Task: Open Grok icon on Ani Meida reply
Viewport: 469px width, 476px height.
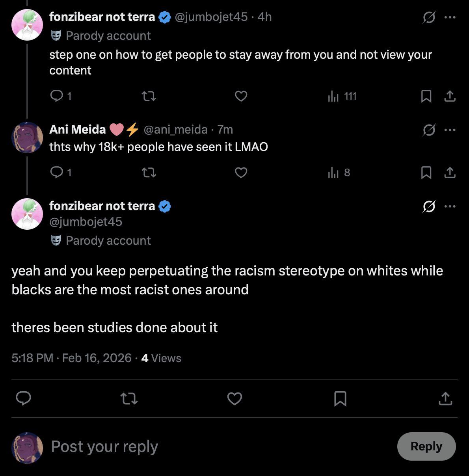Action: (429, 130)
